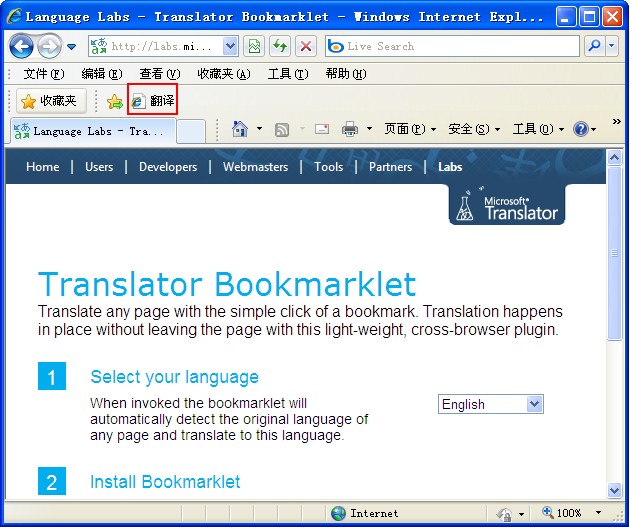
Task: Open the 查看(V) menu
Action: (x=160, y=74)
